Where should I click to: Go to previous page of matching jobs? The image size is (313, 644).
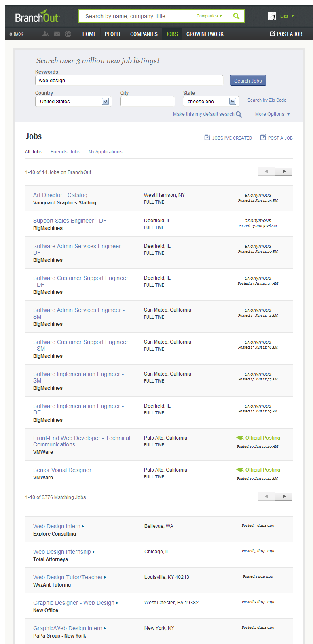266,496
